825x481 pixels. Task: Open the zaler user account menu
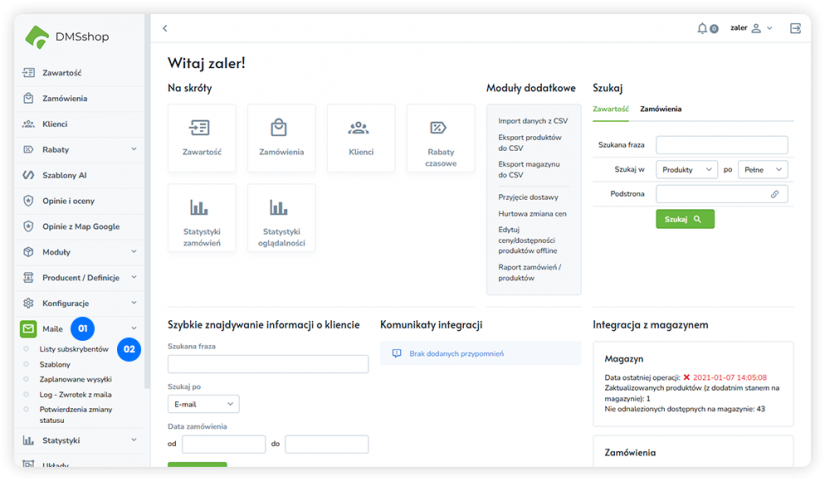pyautogui.click(x=751, y=28)
